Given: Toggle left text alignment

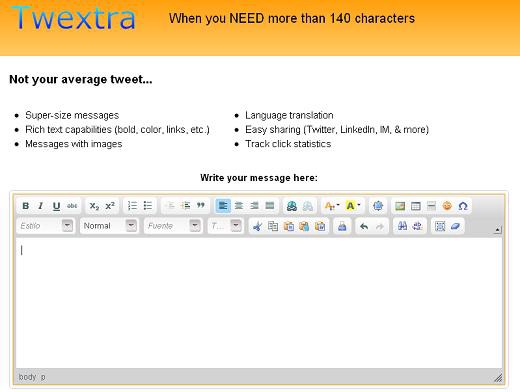Looking at the screenshot, I should tap(223, 206).
